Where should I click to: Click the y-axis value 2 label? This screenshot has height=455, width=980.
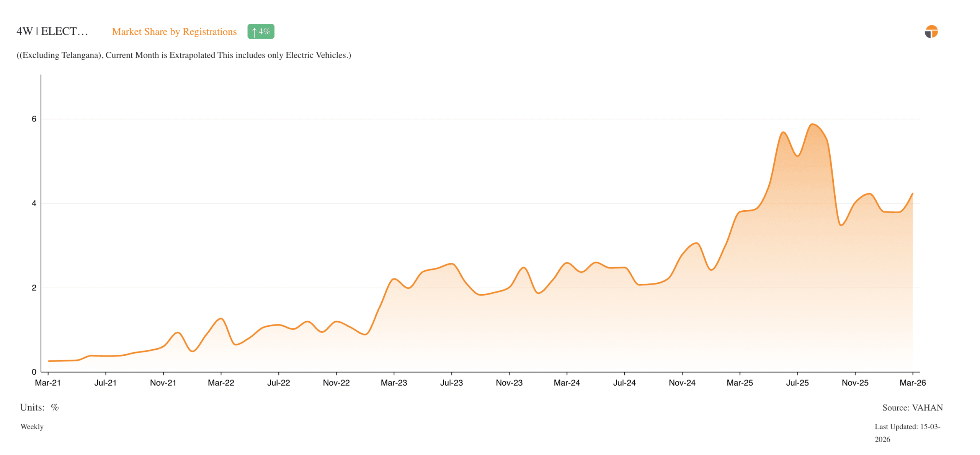pyautogui.click(x=34, y=288)
